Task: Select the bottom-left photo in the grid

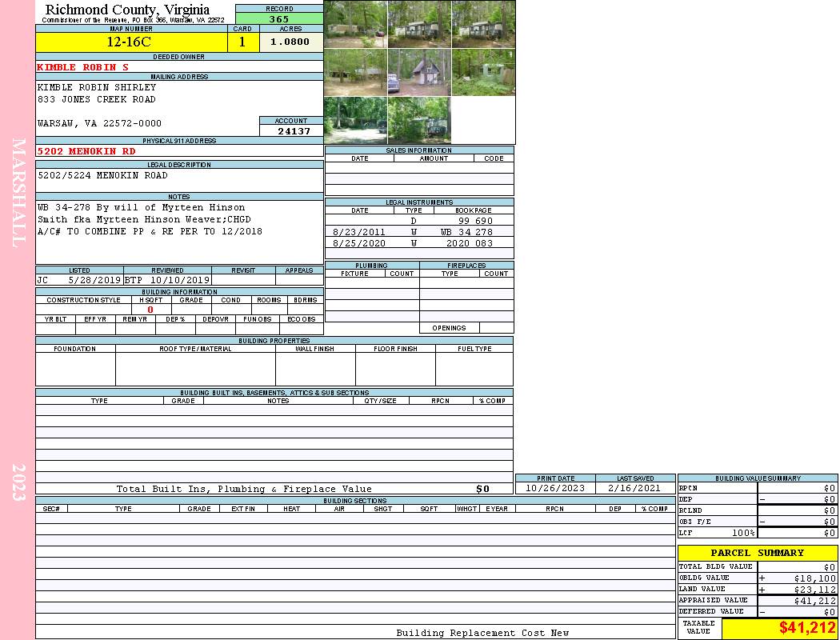Action: (355, 120)
